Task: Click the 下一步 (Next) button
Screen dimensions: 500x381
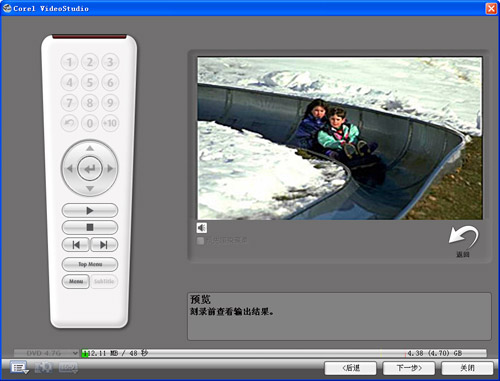Action: [x=409, y=368]
